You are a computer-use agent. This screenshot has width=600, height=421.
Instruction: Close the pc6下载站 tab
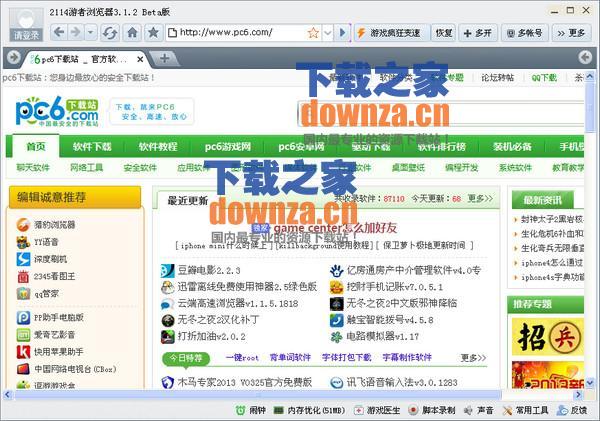click(x=140, y=59)
